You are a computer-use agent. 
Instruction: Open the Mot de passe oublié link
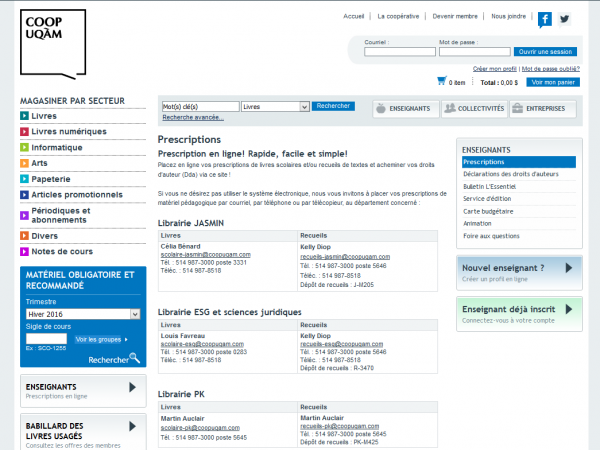coord(551,69)
